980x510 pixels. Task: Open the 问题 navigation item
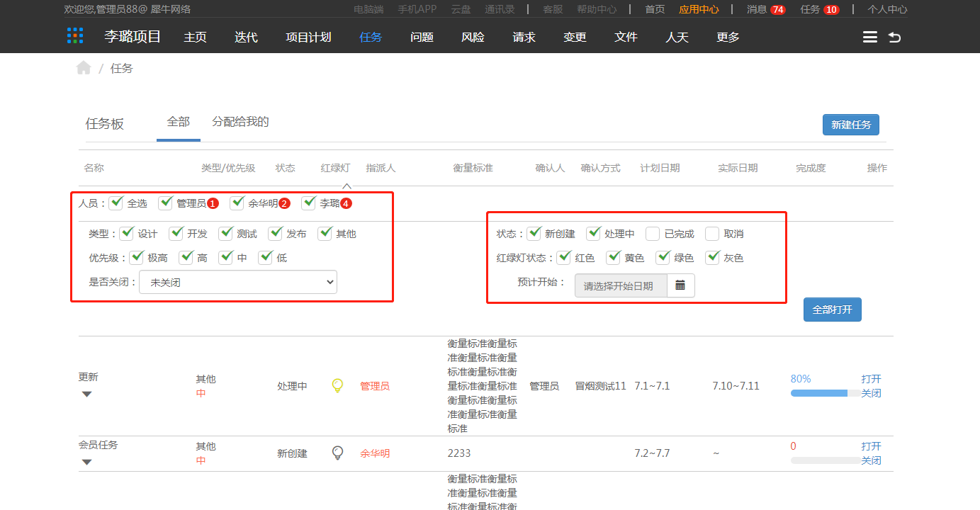click(422, 37)
